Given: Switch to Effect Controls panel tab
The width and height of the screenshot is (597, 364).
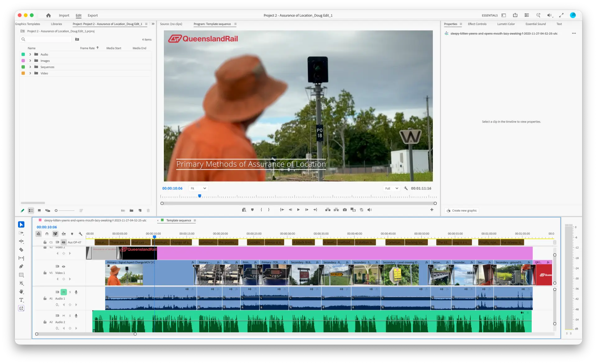Looking at the screenshot, I should click(477, 24).
